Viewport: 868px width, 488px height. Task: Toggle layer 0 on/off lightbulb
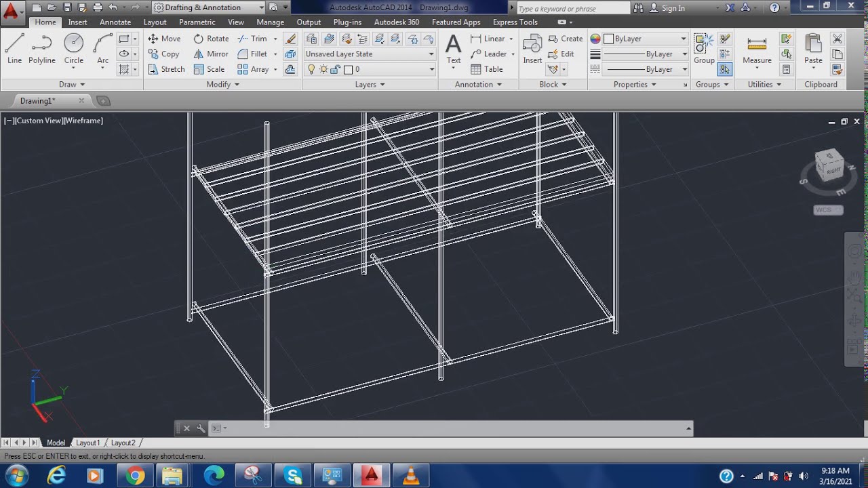(311, 69)
